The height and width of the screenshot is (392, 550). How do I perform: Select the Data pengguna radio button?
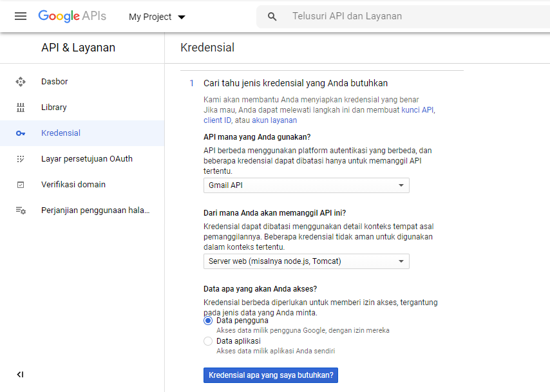coord(208,321)
